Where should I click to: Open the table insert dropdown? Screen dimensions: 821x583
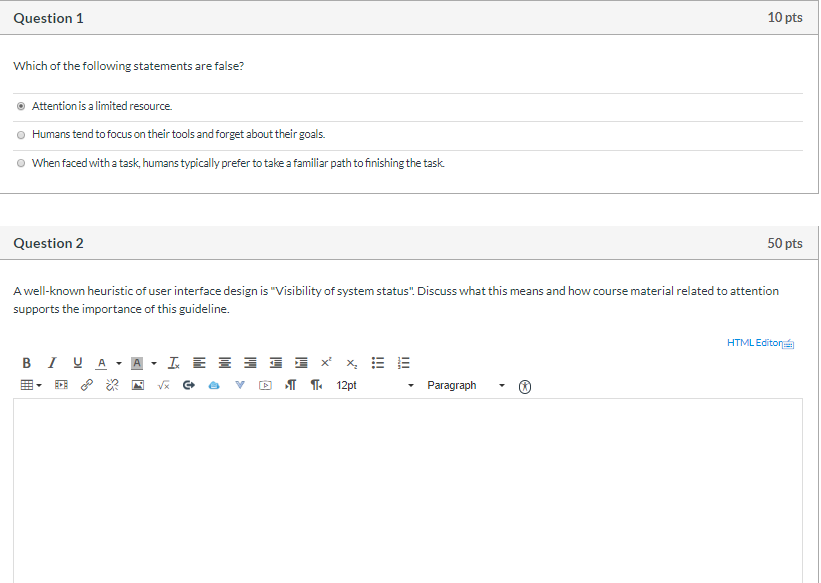(x=31, y=385)
